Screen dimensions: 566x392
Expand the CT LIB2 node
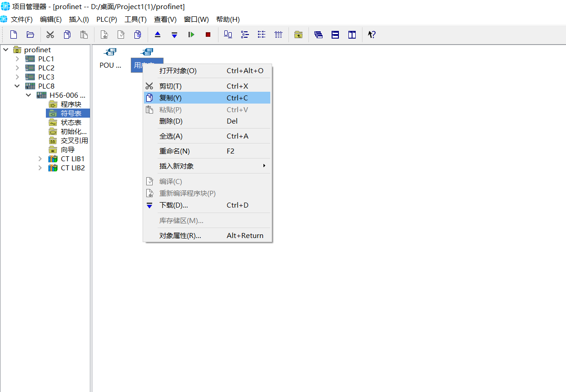tap(40, 168)
